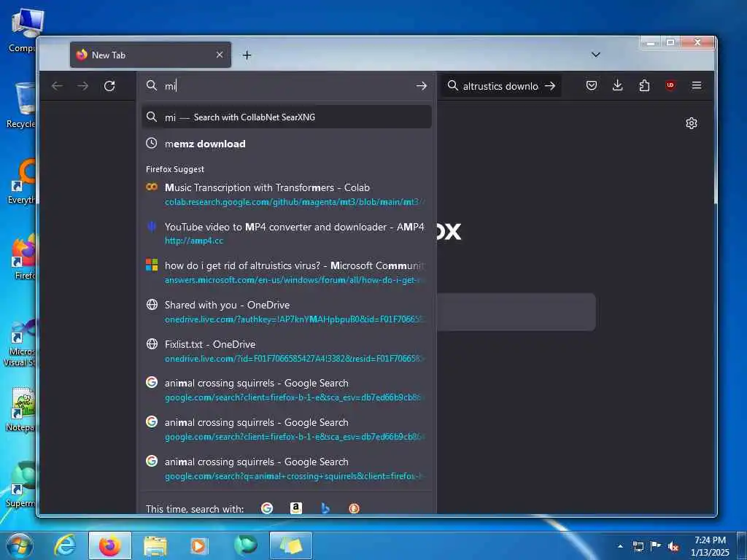Open the Pocket save icon
747x560 pixels.
point(591,86)
